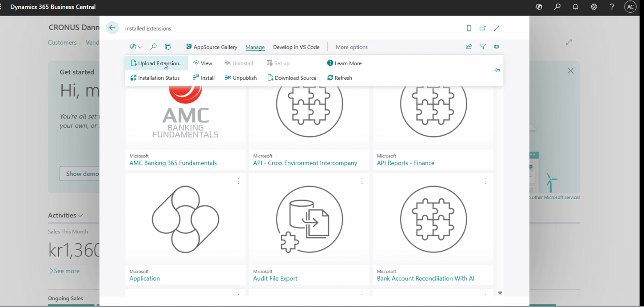The height and width of the screenshot is (307, 644).
Task: Open the Application tile options menu
Action: point(239,181)
